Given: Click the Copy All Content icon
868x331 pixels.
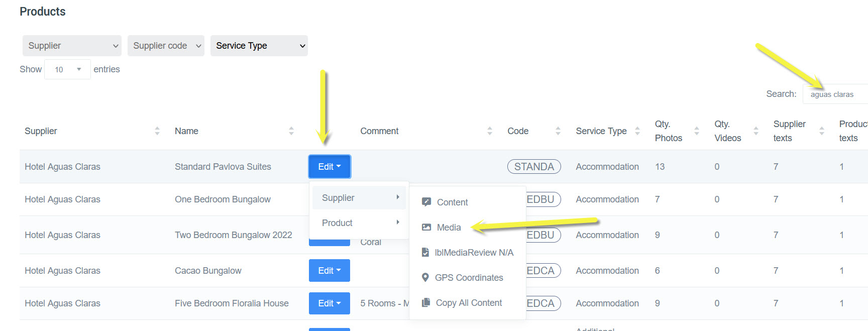Looking at the screenshot, I should pos(426,302).
